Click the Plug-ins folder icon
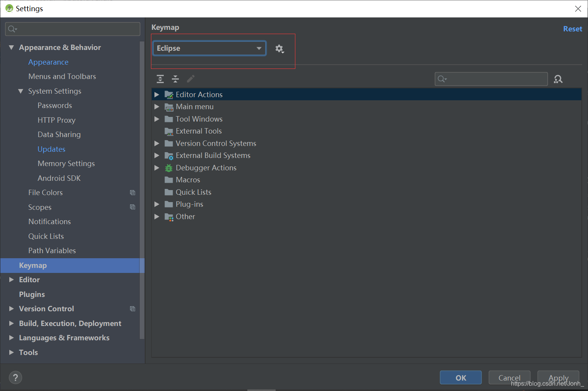This screenshot has height=391, width=588. tap(169, 204)
